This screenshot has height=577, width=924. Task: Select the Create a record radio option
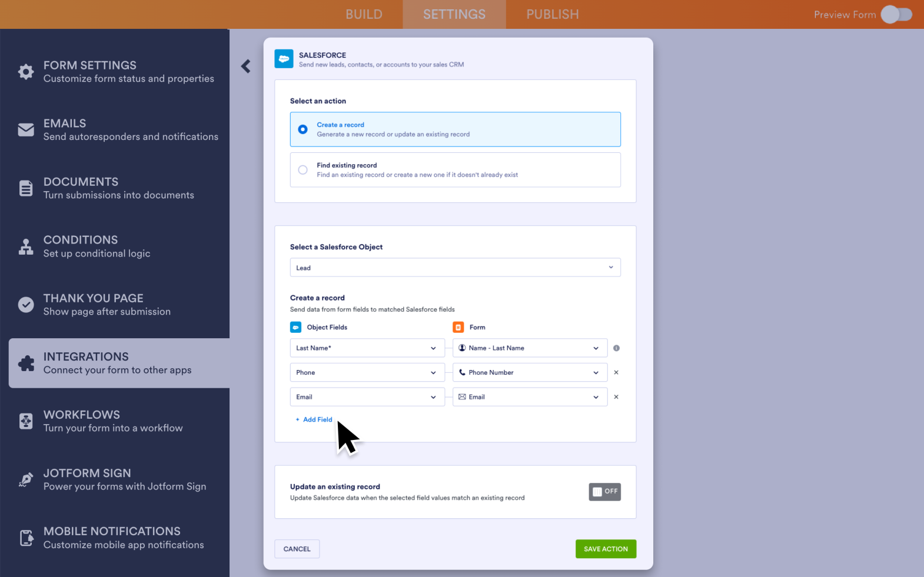click(x=303, y=129)
